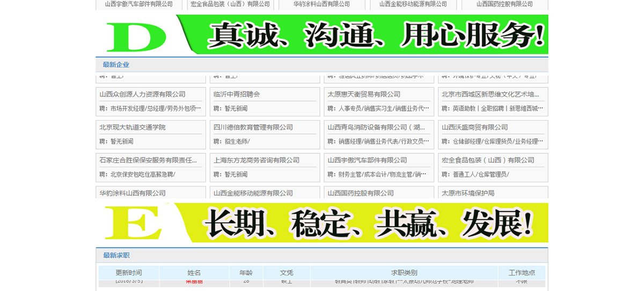Click the green D banner 真诚、沟通、用心服务
Viewport: 644px width, 291px height.
click(x=322, y=34)
